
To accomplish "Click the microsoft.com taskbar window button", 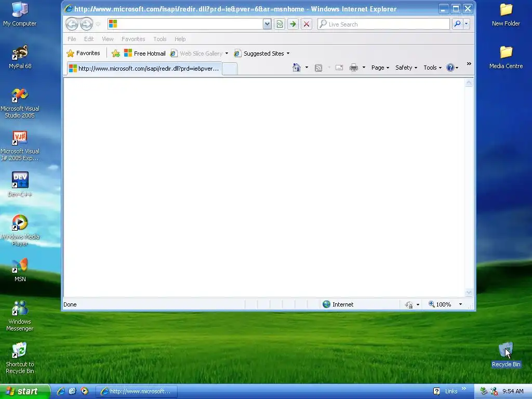I will coord(136,391).
